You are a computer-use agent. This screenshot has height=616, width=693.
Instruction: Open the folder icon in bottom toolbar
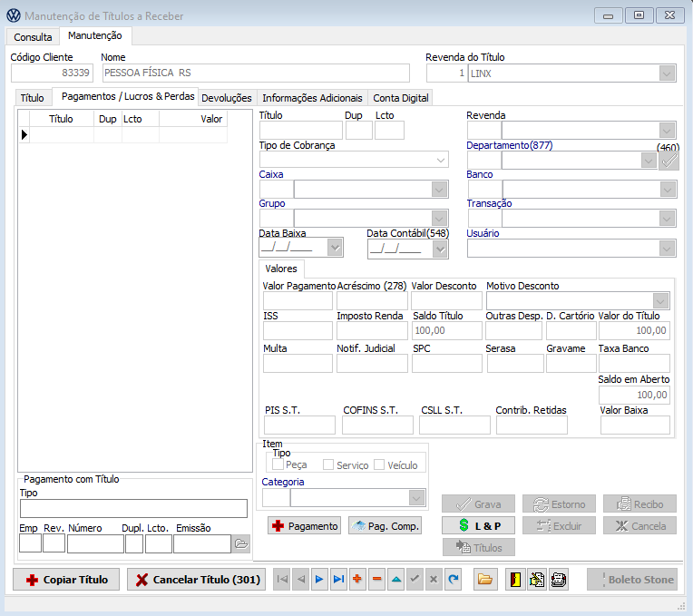485,580
